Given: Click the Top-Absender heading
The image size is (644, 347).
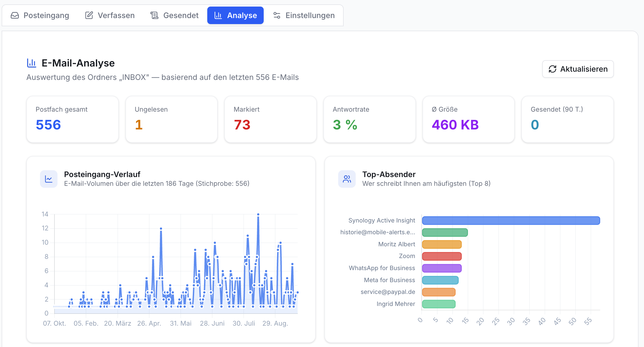Looking at the screenshot, I should (x=389, y=174).
